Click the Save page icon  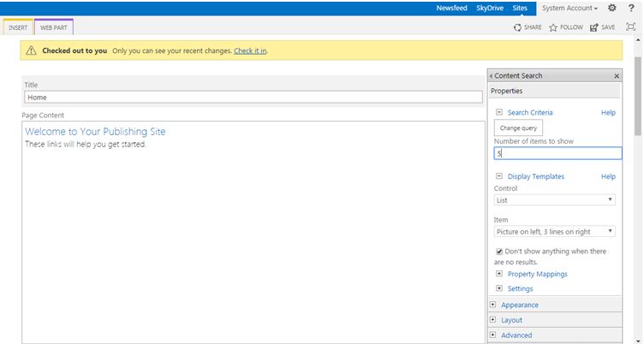(x=593, y=27)
